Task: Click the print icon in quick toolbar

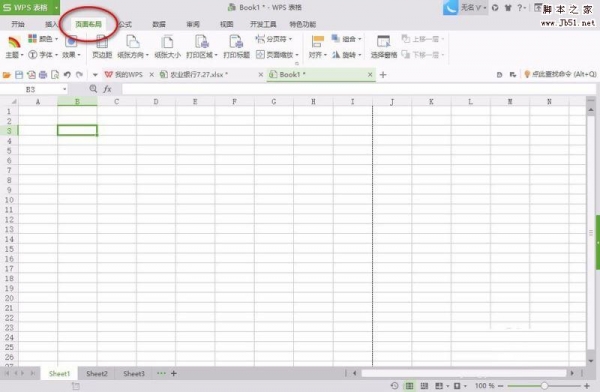Action: tap(43, 75)
